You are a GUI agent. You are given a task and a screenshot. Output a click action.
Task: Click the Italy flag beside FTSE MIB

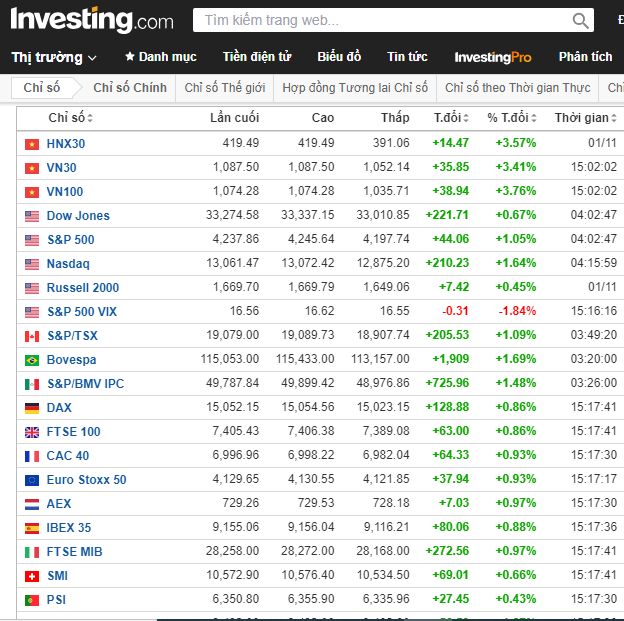click(32, 552)
